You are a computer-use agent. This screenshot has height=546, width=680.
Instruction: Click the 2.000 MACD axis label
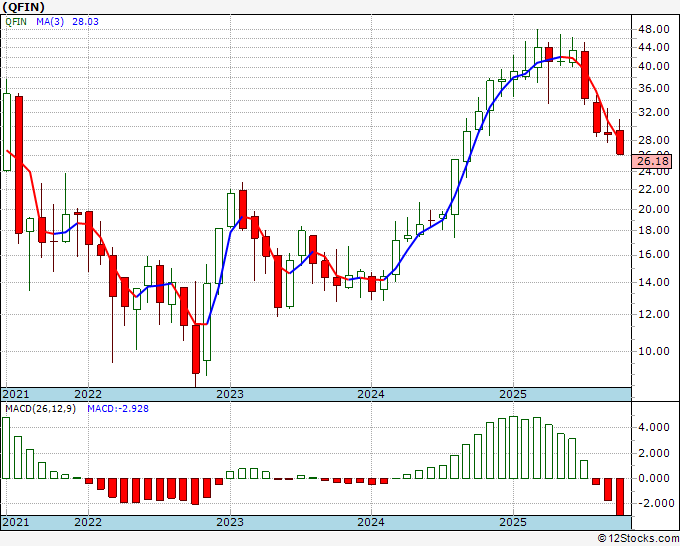[x=654, y=453]
